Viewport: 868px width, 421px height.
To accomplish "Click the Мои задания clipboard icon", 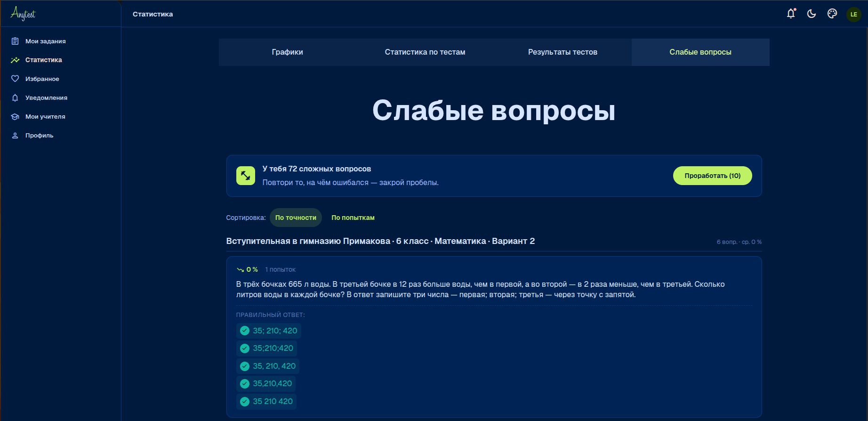I will 15,41.
